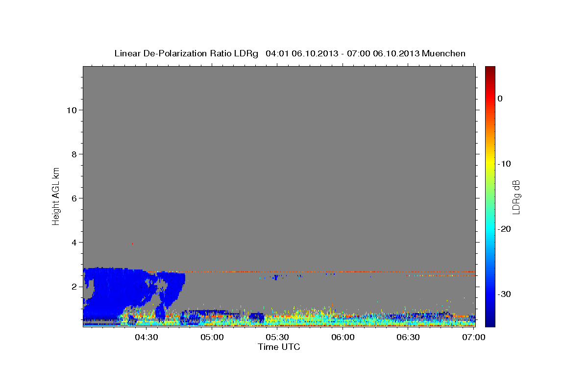Click the dark blue bottom of colorbar
This screenshot has width=588, height=392.
tap(490, 321)
